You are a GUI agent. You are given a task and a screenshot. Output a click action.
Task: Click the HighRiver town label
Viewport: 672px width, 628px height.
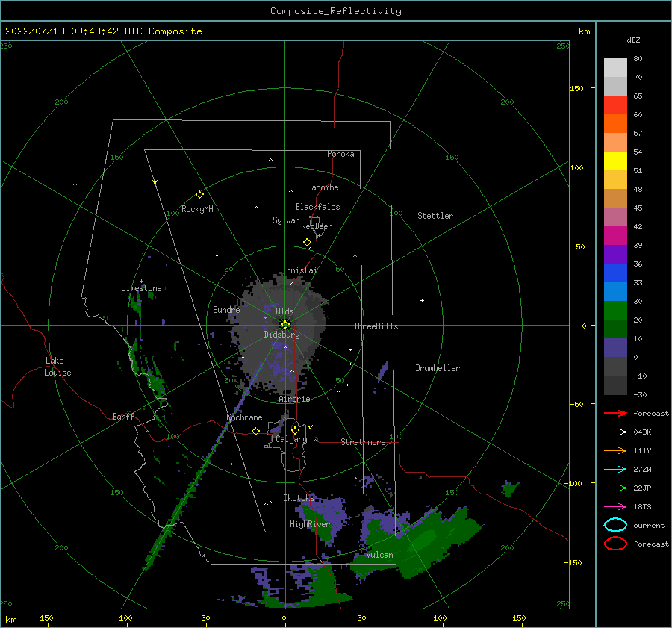point(310,524)
